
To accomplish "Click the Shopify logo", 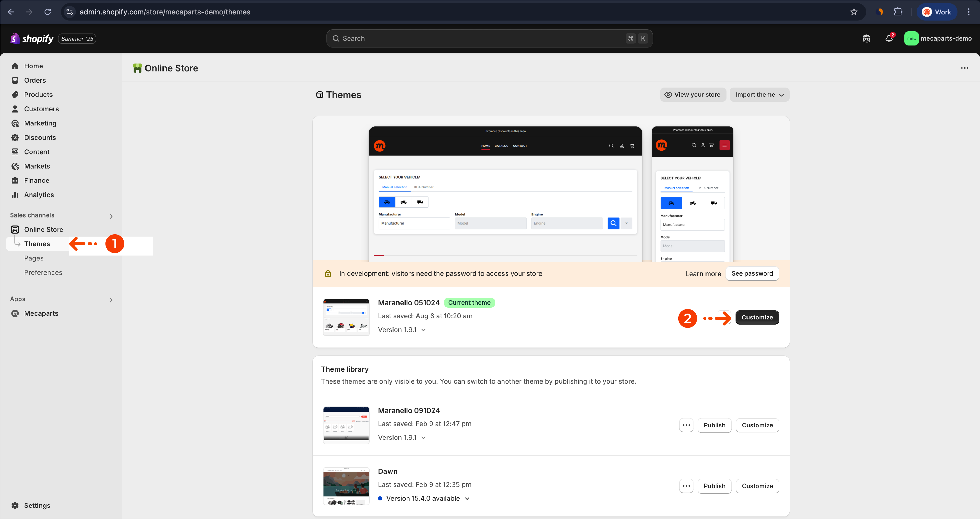I will pyautogui.click(x=32, y=38).
